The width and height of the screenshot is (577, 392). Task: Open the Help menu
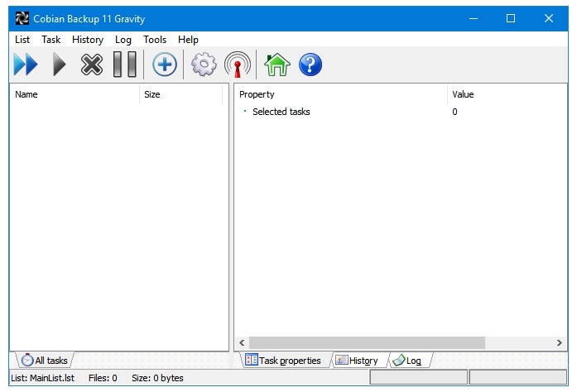[188, 40]
